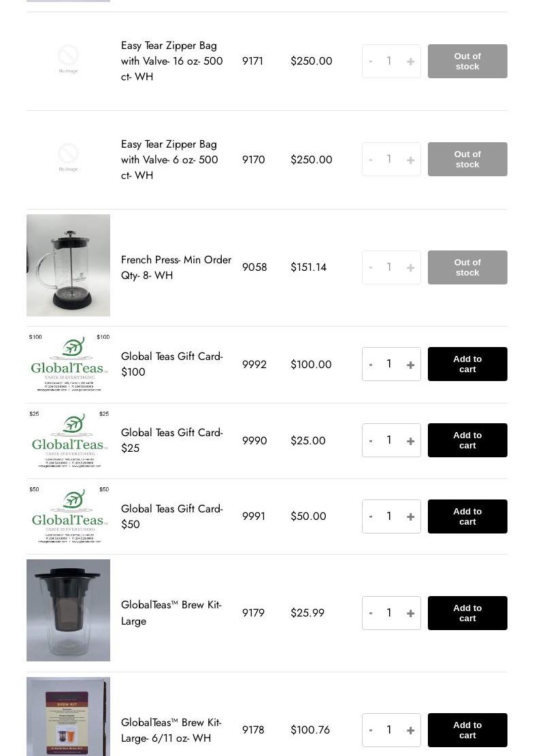Image resolution: width=534 pixels, height=756 pixels.
Task: Decrease quantity for Brew Kit- Large 6/11 oz
Action: pyautogui.click(x=371, y=730)
